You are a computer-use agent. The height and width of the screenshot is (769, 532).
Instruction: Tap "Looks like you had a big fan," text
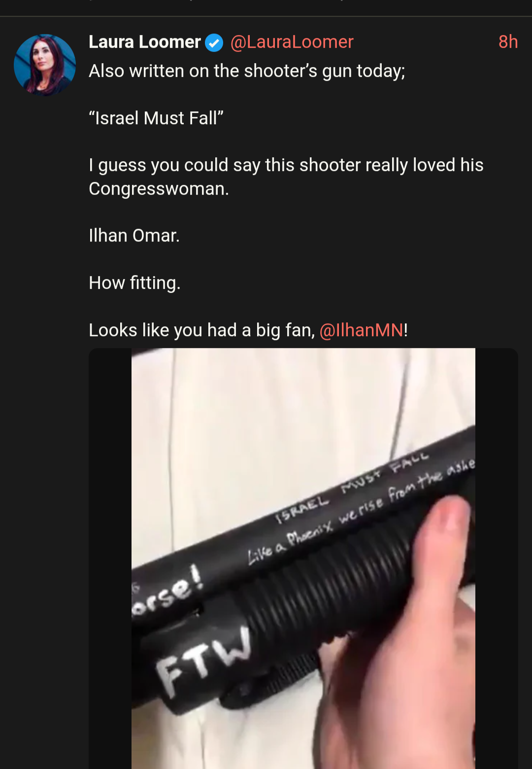click(x=202, y=330)
